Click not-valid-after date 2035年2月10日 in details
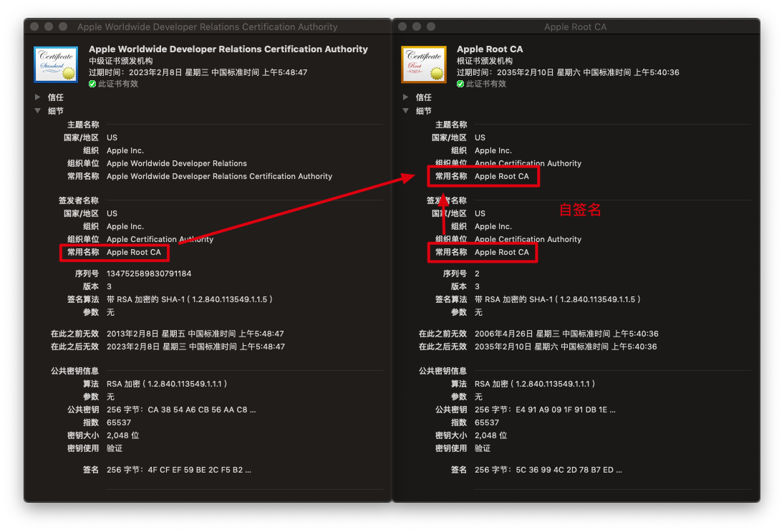 click(x=566, y=347)
